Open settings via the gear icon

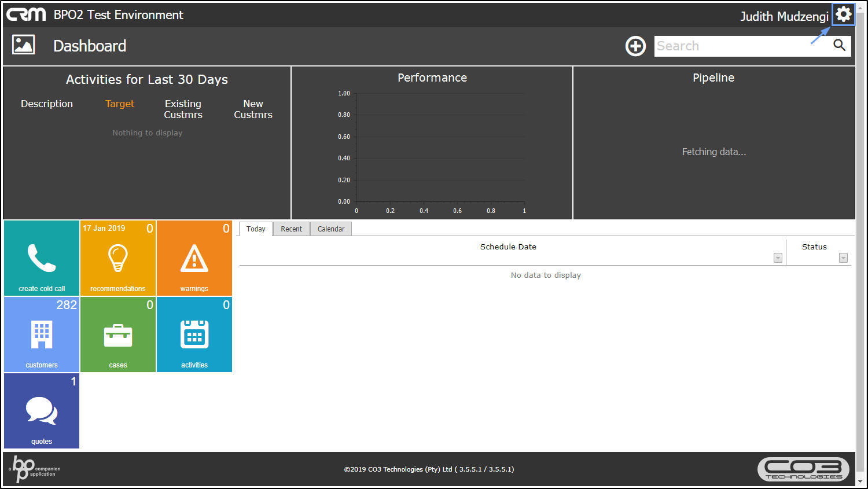point(844,14)
